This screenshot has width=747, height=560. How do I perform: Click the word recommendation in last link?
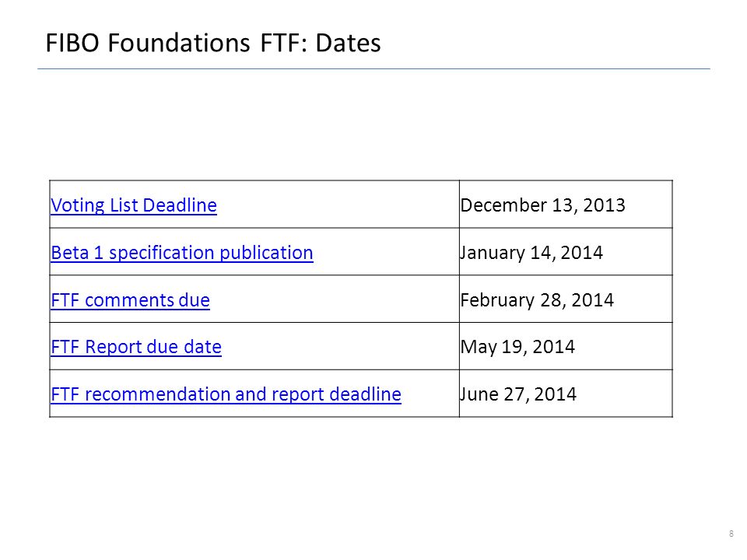(x=158, y=394)
